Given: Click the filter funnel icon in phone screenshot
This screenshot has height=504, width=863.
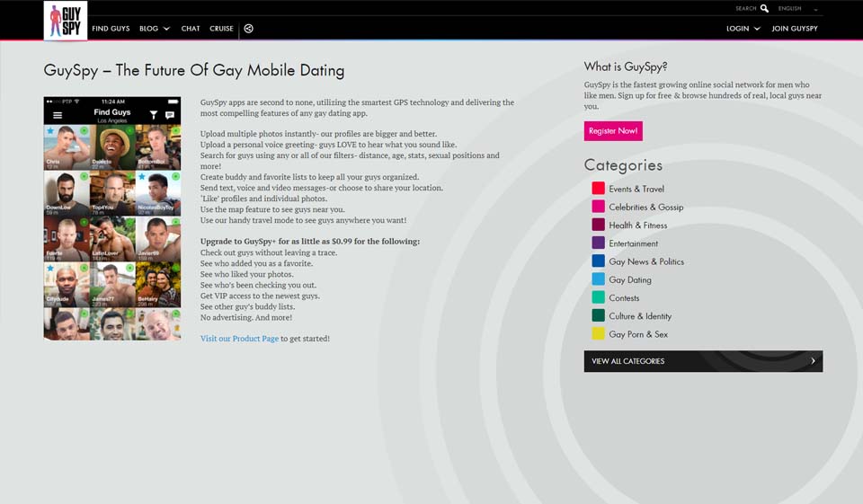Looking at the screenshot, I should (x=154, y=116).
